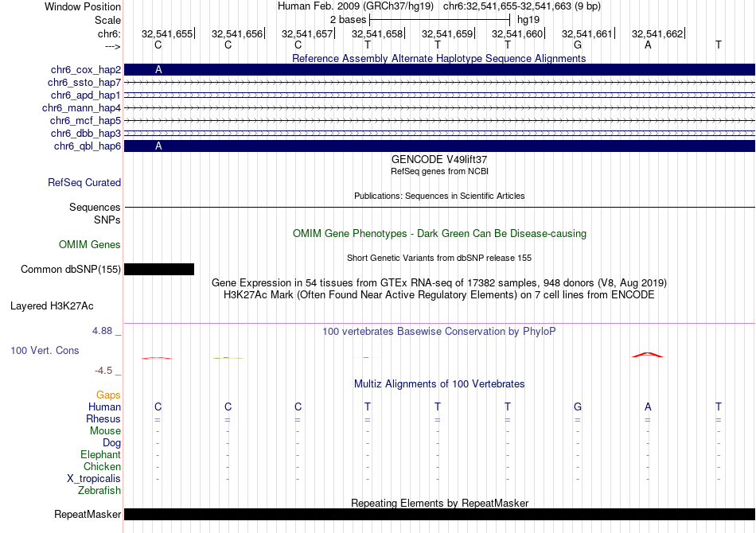Click the Common dbSNP(155) label

[71, 270]
